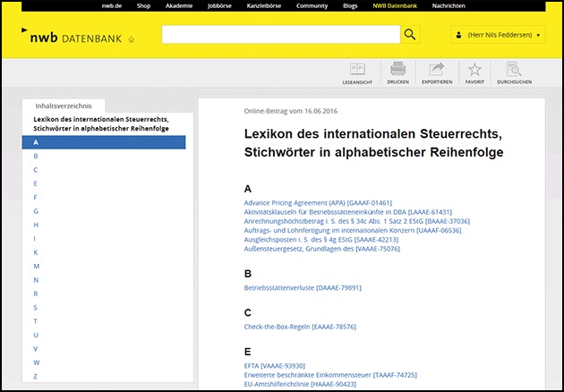Click the Exportieren share icon

(436, 70)
